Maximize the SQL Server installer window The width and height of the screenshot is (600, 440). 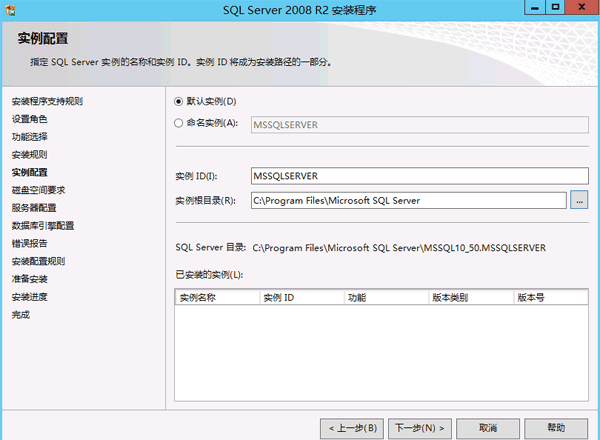555,7
